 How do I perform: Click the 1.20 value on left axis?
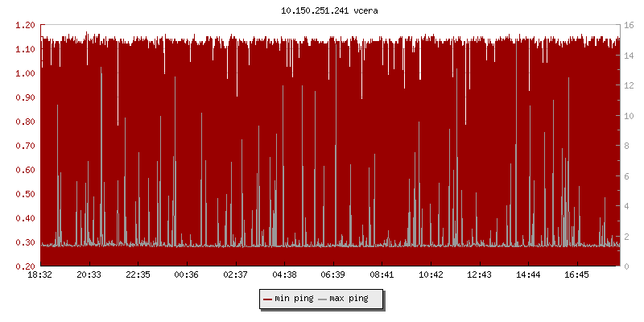(x=25, y=25)
